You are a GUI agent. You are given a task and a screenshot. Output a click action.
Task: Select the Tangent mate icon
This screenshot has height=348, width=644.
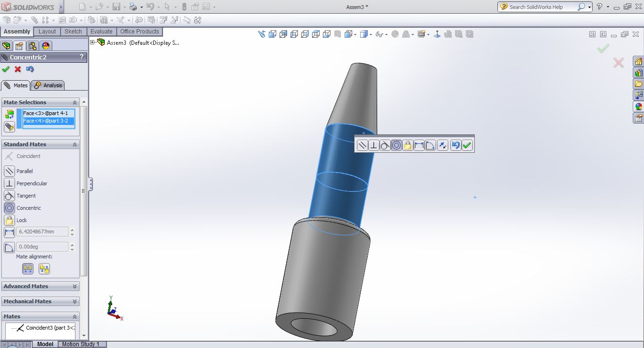point(9,196)
